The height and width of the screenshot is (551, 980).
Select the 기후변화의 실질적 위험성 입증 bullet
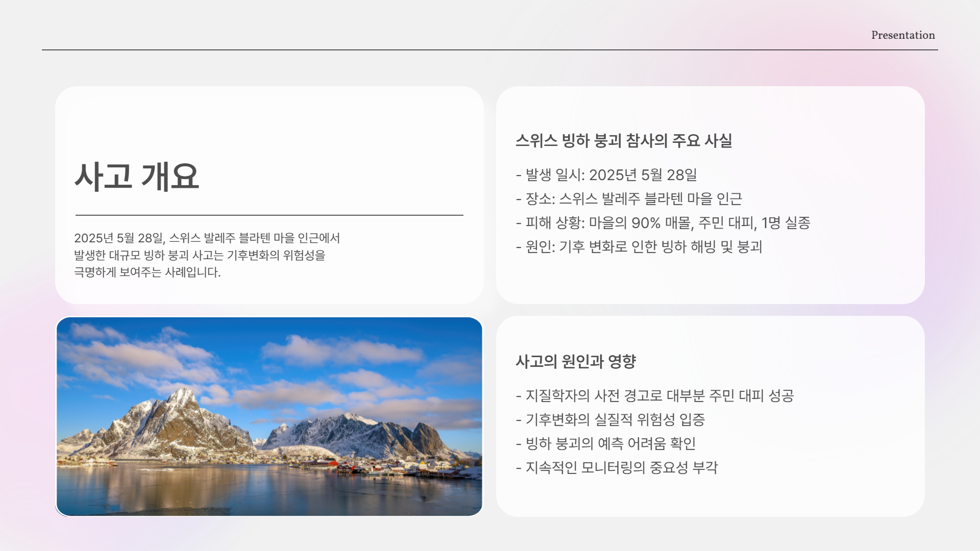point(611,421)
